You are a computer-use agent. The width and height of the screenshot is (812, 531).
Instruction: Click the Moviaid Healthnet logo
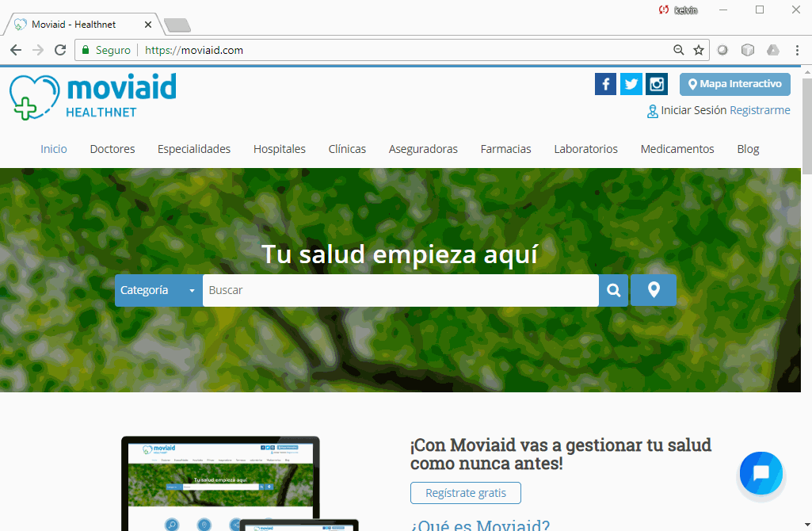click(x=93, y=96)
